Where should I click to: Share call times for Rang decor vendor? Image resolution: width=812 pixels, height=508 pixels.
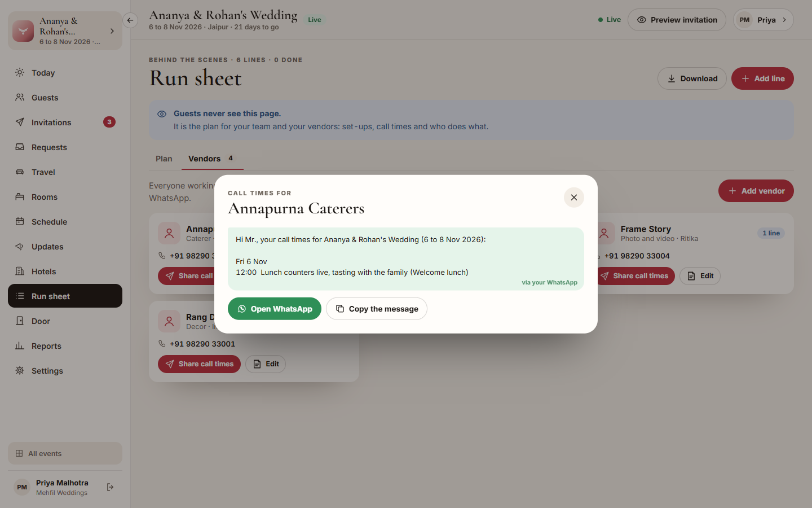[x=199, y=364]
